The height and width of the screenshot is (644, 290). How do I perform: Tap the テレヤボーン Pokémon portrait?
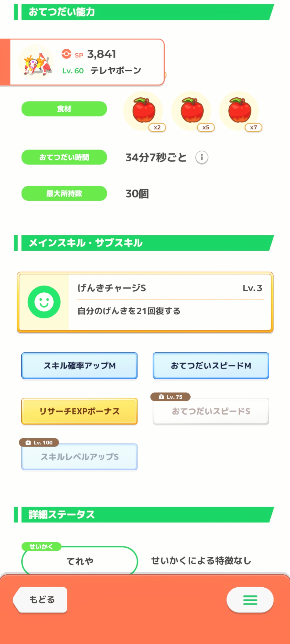tap(36, 62)
